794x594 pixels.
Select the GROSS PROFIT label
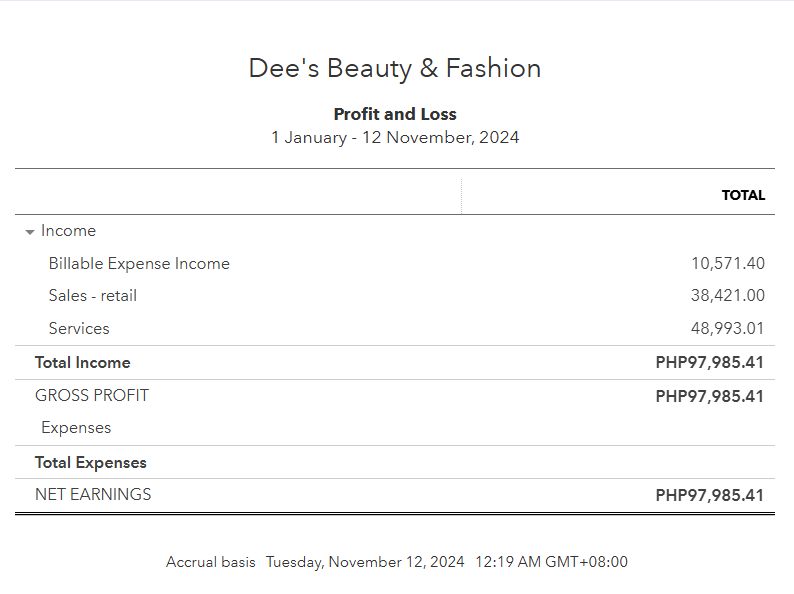(x=91, y=396)
